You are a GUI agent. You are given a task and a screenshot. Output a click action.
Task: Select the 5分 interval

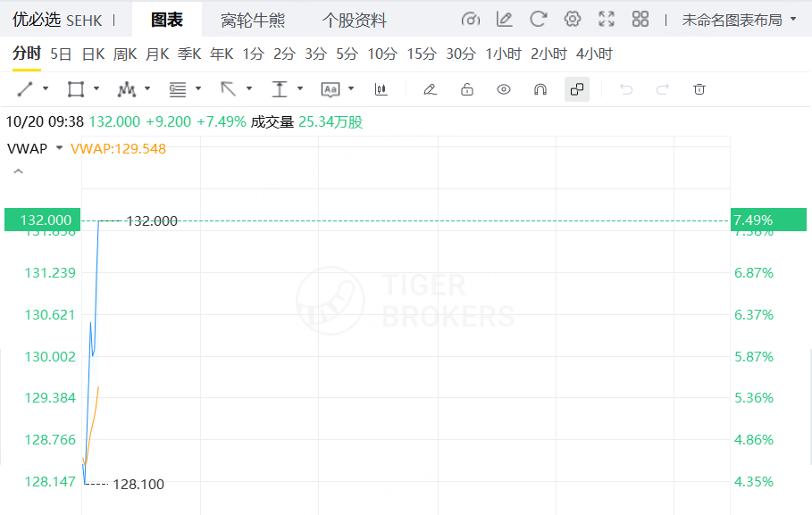click(x=347, y=54)
